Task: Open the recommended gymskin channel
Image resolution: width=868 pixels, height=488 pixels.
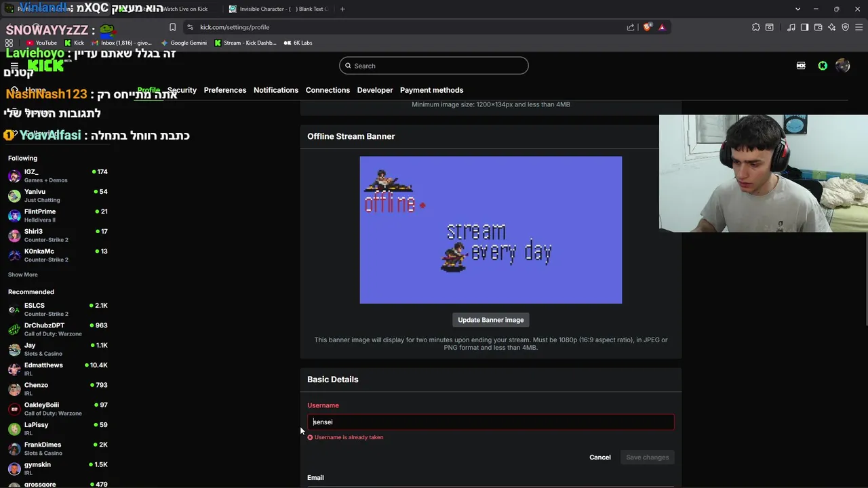Action: click(x=58, y=468)
